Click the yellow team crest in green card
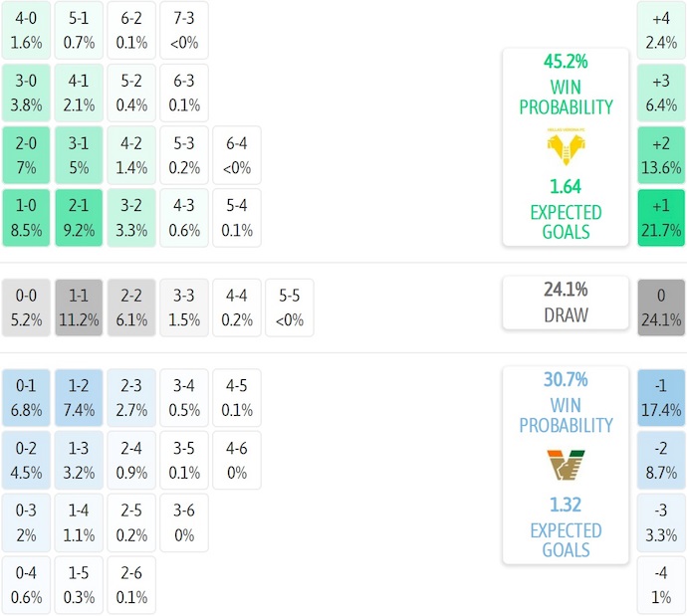This screenshot has height=616, width=687. (565, 147)
